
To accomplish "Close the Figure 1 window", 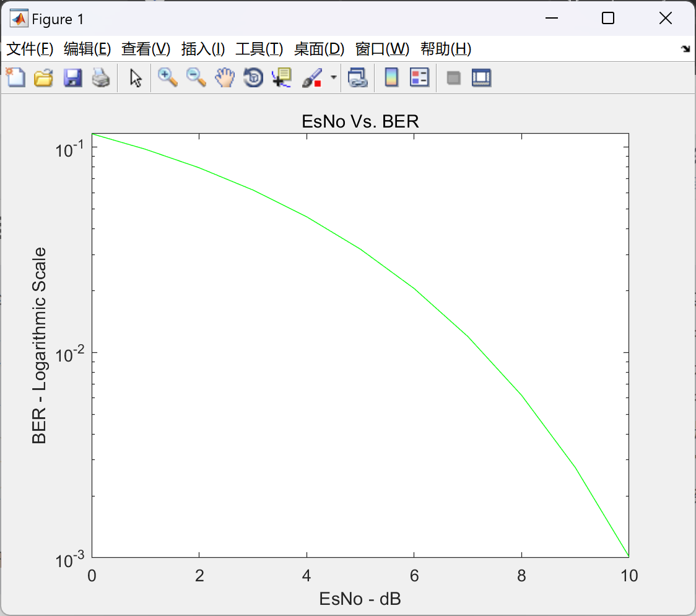I will tap(666, 18).
